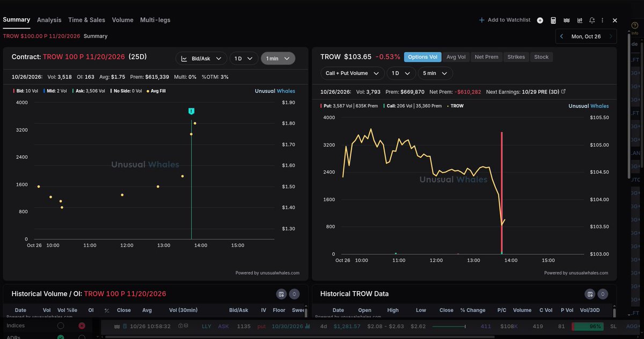This screenshot has height=339, width=644.
Task: Select the Net Prem chart tab
Action: point(487,57)
